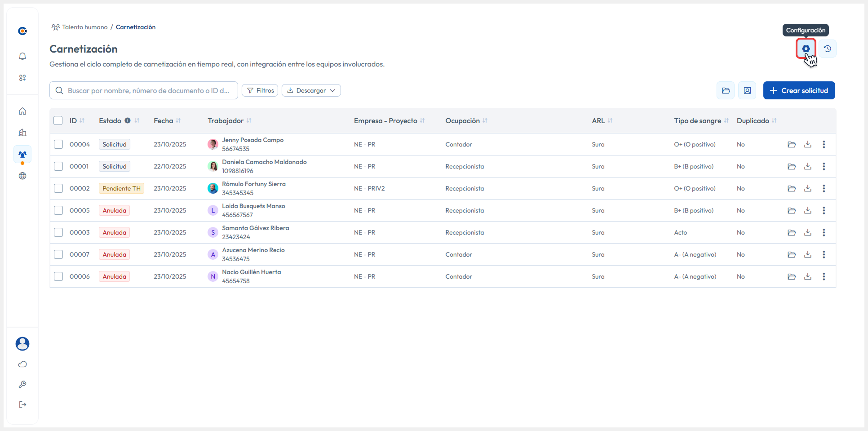Open the history icon beside Configuración

828,48
